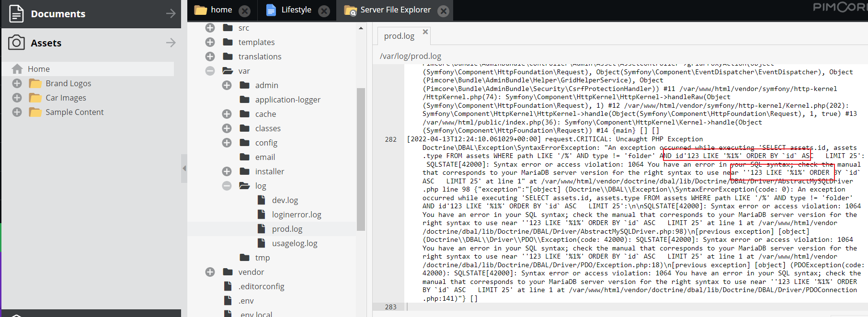This screenshot has width=868, height=317.
Task: Select the config folder
Action: point(266,143)
